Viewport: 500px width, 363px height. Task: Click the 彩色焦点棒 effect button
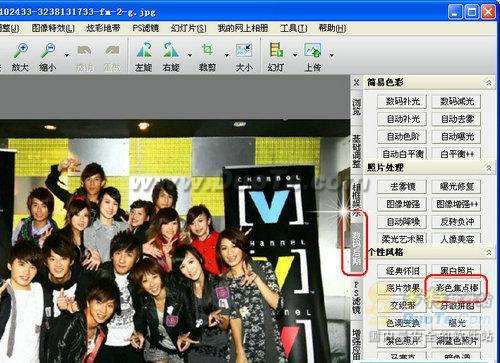[457, 288]
